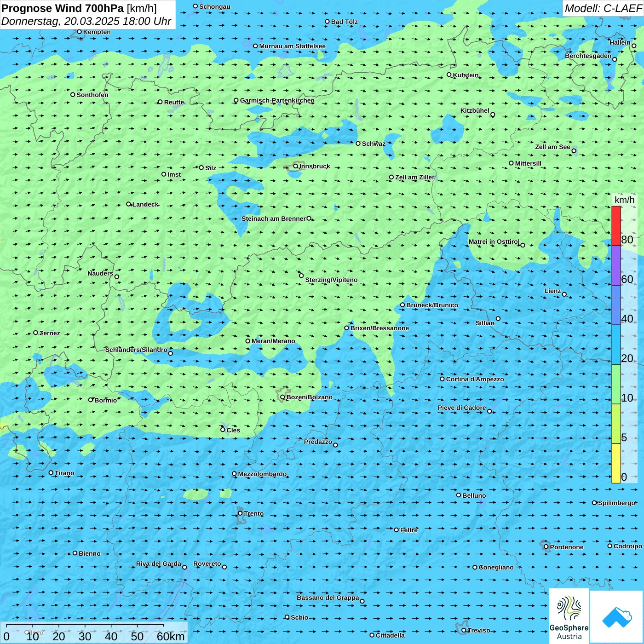Click the Lienz city marker
Image resolution: width=644 pixels, height=644 pixels.
point(564,294)
